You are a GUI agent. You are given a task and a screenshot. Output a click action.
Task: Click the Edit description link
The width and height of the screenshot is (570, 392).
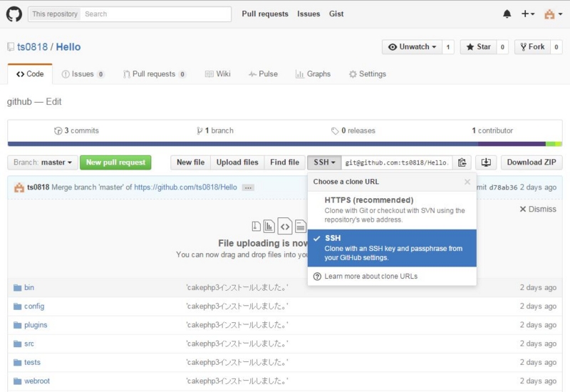pos(53,101)
